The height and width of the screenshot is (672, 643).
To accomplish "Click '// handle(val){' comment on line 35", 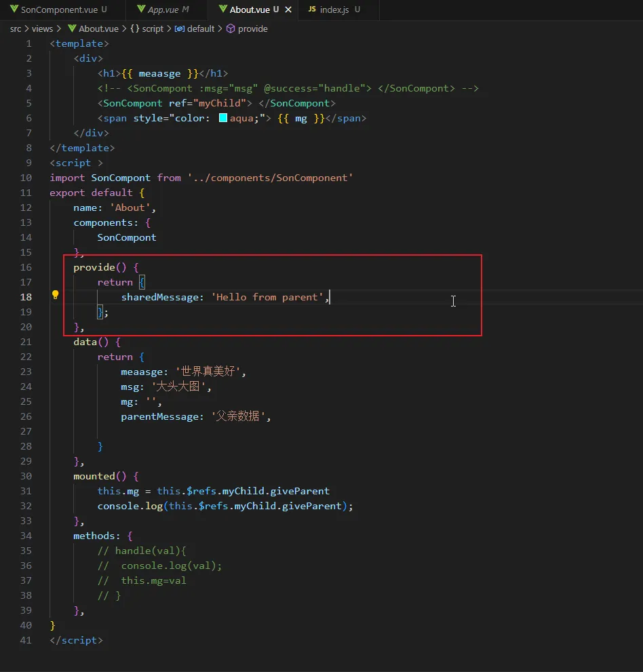I will pyautogui.click(x=142, y=551).
